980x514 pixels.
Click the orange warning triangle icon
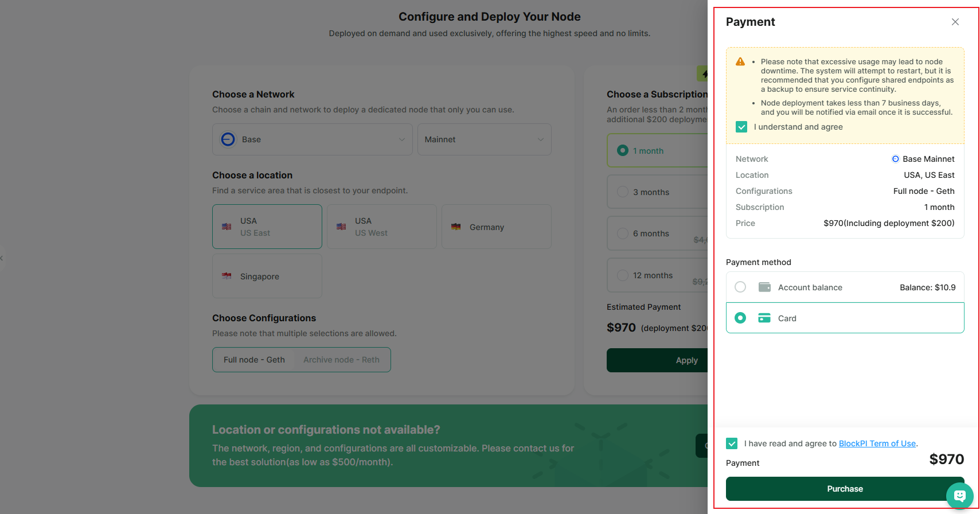[x=740, y=61]
